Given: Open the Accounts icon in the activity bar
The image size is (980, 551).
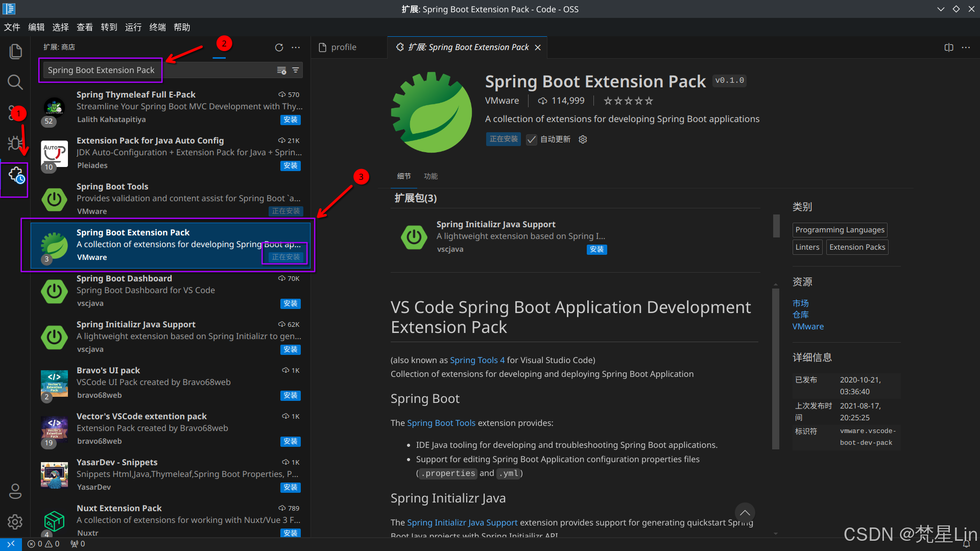Looking at the screenshot, I should pyautogui.click(x=15, y=491).
